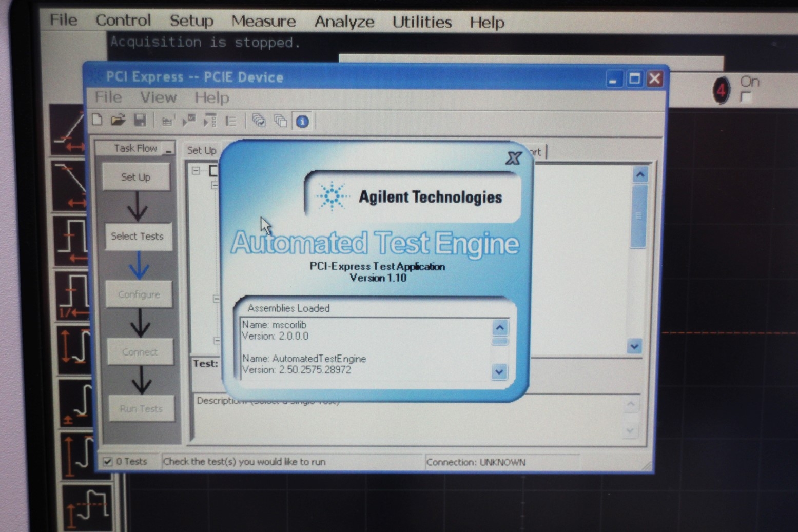Select the period measurement icon
This screenshot has width=798, height=532.
pyautogui.click(x=72, y=241)
